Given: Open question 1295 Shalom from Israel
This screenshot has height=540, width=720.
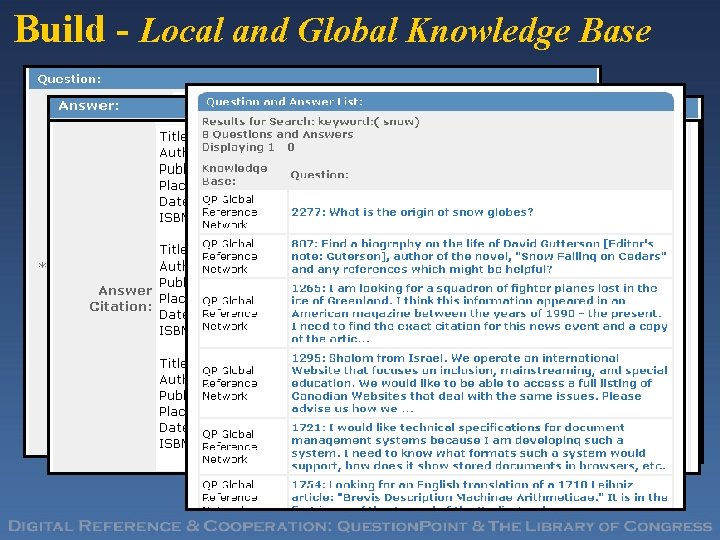Looking at the screenshot, I should [479, 383].
